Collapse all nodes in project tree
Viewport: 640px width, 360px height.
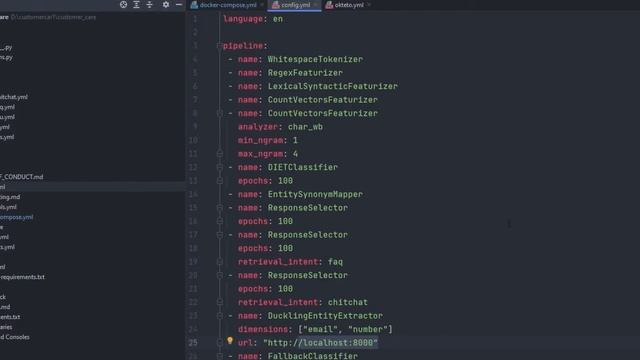[149, 4]
